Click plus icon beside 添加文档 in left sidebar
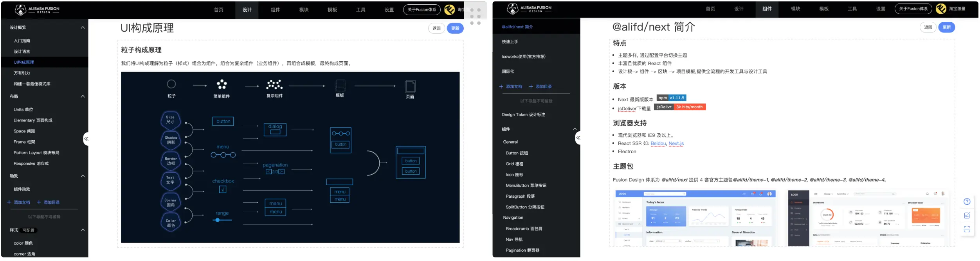This screenshot has width=980, height=261. (9, 202)
